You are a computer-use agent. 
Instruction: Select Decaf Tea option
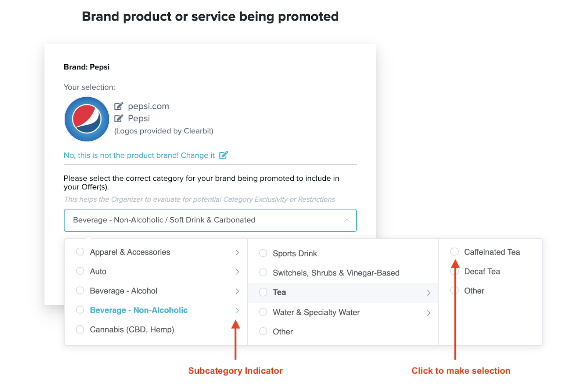[482, 271]
